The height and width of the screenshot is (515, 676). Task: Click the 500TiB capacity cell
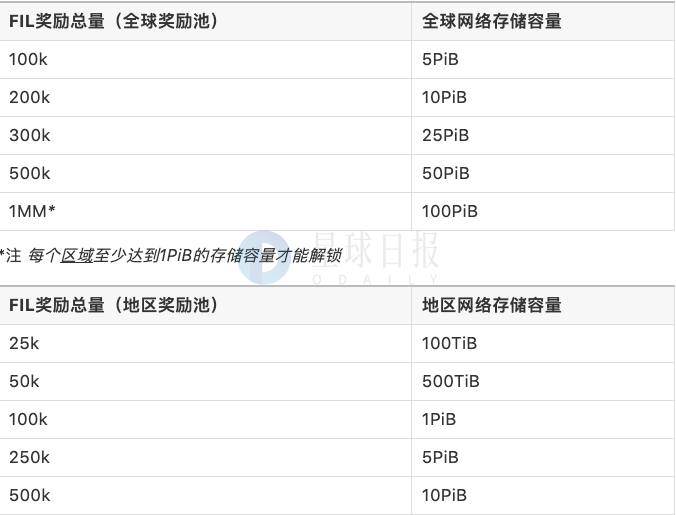pos(451,381)
